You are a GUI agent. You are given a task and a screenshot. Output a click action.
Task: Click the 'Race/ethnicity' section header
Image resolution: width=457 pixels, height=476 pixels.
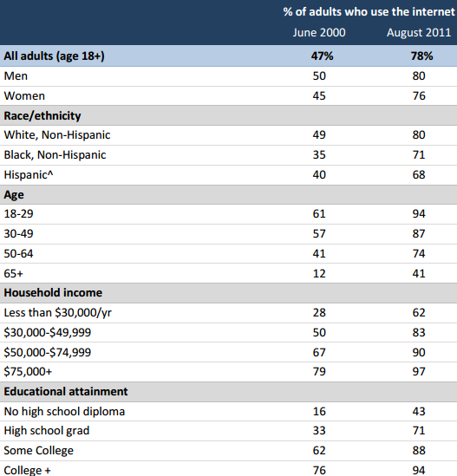[42, 116]
